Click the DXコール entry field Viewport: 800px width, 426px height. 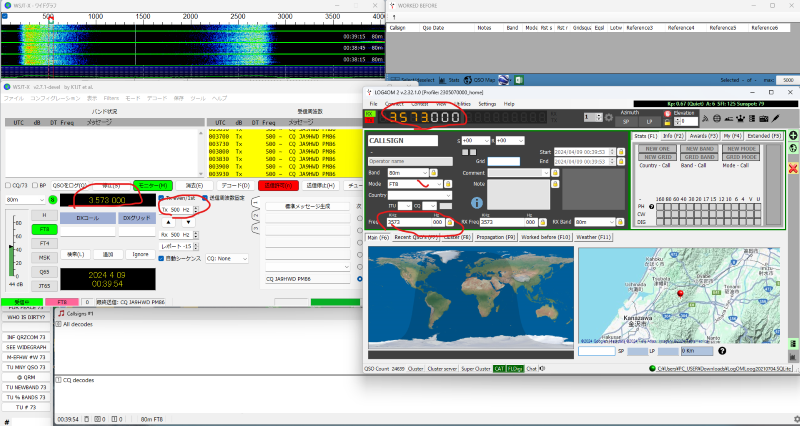(x=88, y=232)
